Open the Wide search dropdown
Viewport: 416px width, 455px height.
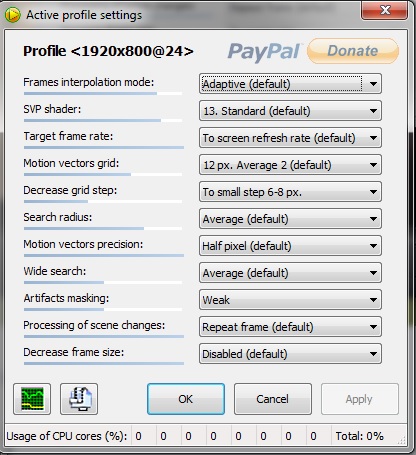(290, 273)
